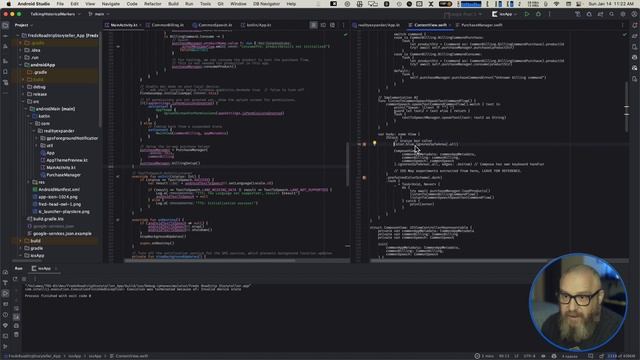This screenshot has width=640, height=360.
Task: Click the trash Clear All icon in Run console
Action: [x=16, y=335]
